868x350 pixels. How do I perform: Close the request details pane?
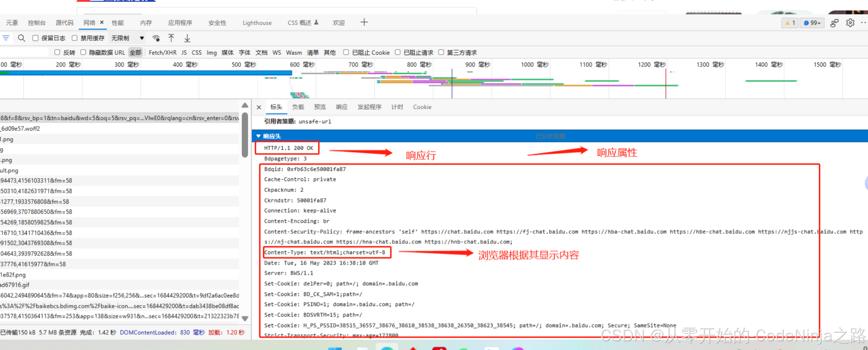tap(258, 107)
